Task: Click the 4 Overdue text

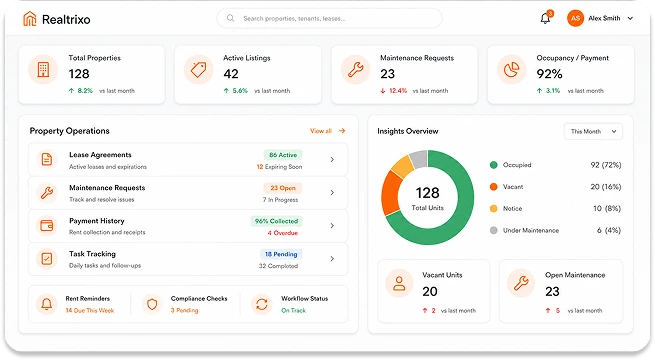Action: click(x=283, y=233)
